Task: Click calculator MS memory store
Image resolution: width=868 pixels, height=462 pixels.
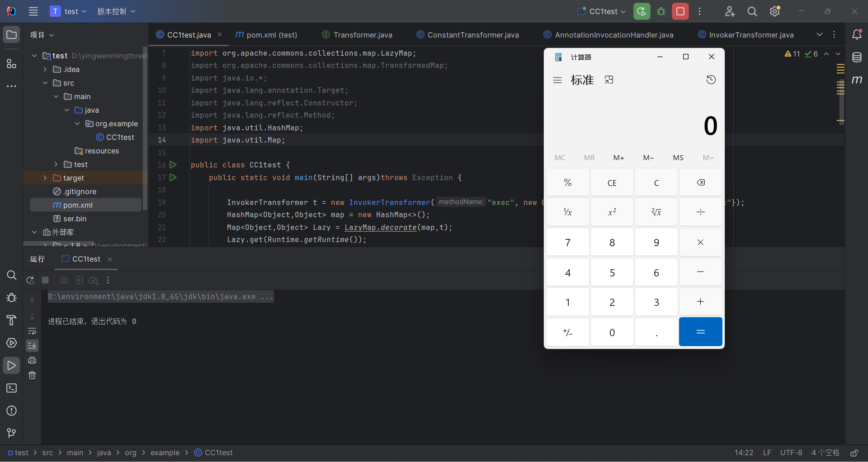Action: [678, 157]
